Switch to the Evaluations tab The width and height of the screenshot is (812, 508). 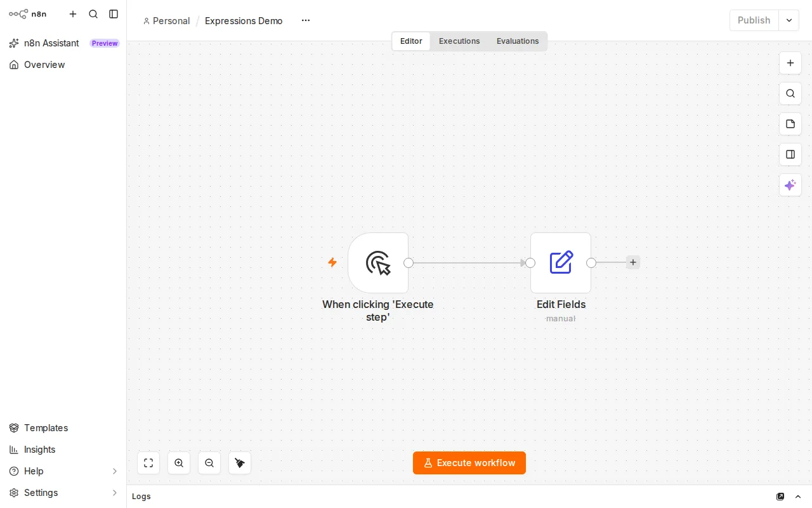coord(518,41)
